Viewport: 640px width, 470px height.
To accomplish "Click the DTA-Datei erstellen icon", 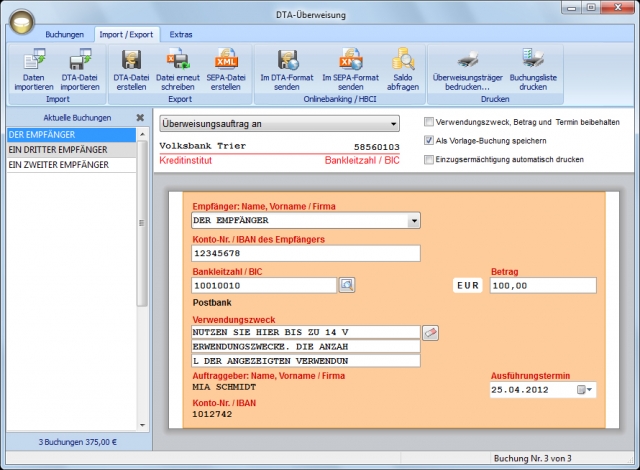I will (x=131, y=60).
